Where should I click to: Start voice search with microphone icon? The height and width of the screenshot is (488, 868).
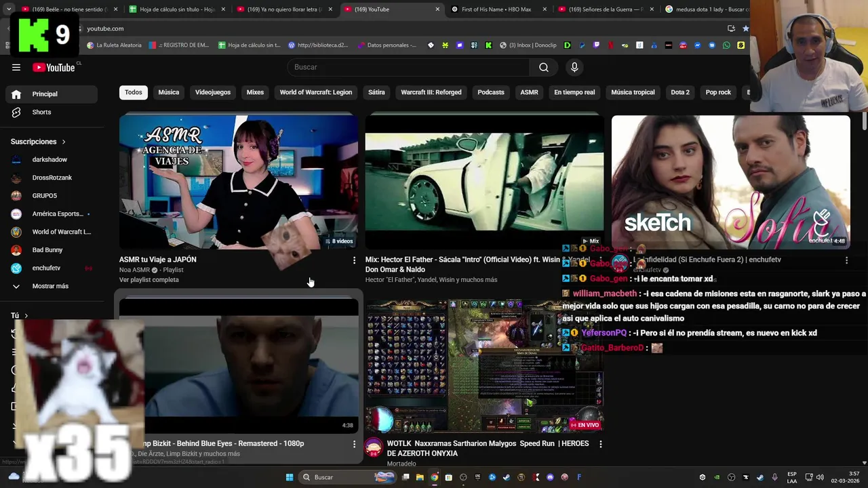coord(574,67)
